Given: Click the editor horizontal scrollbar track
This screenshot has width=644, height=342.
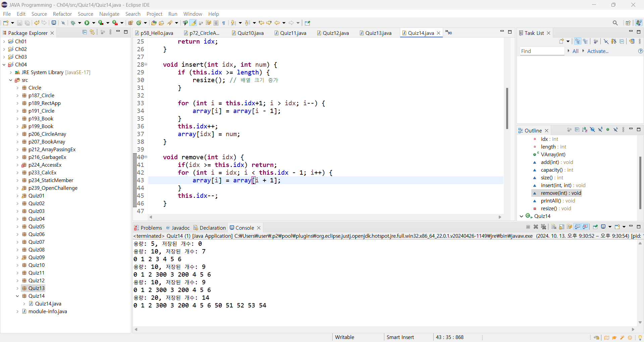Looking at the screenshot, I should pos(325,217).
